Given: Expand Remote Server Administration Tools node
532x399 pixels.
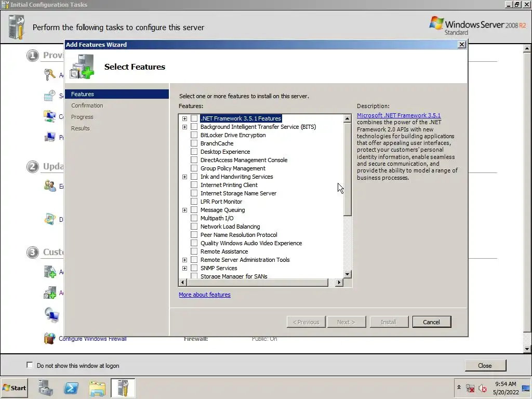Looking at the screenshot, I should click(x=184, y=260).
